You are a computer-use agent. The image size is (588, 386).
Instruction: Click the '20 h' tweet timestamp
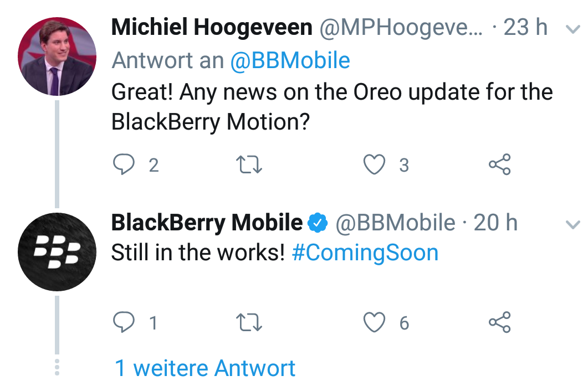point(495,223)
